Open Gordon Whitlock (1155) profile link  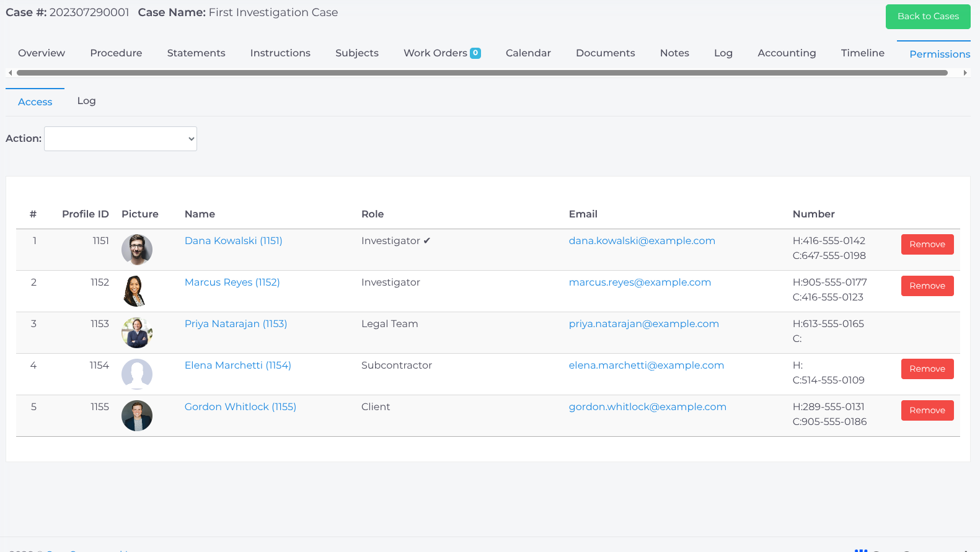pyautogui.click(x=241, y=407)
